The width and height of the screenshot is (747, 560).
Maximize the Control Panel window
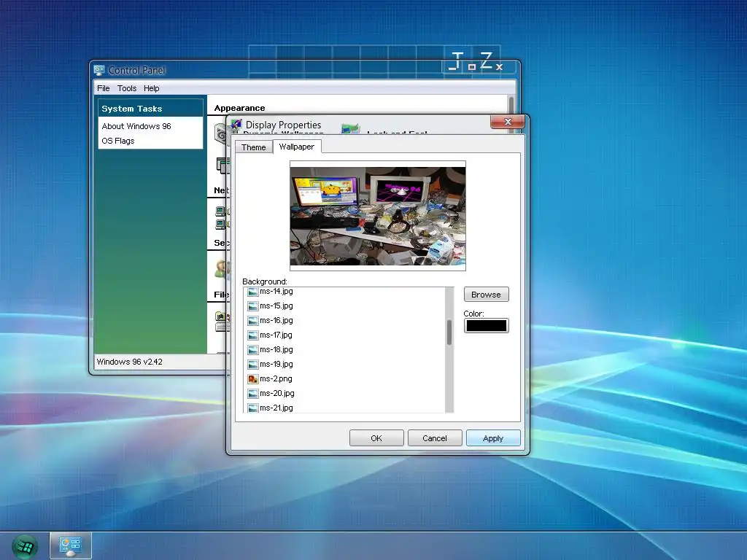point(472,67)
